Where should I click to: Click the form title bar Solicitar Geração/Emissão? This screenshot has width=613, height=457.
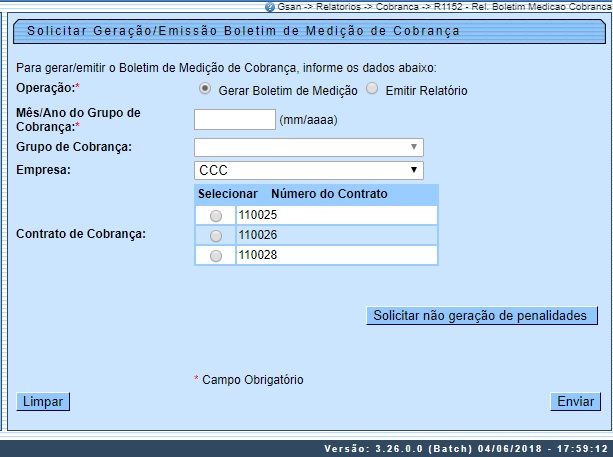243,31
